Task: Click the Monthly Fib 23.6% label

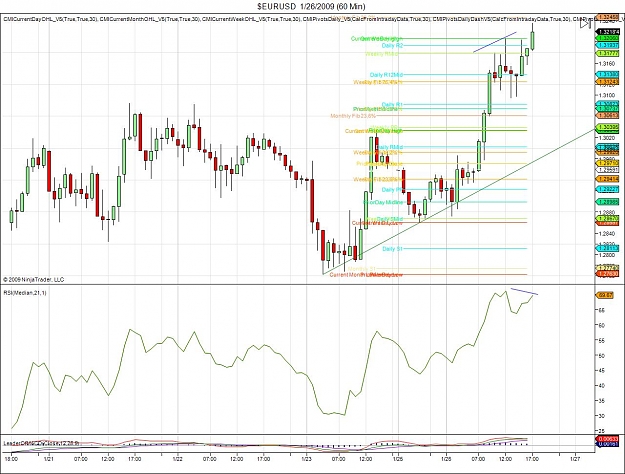Action: tap(353, 116)
